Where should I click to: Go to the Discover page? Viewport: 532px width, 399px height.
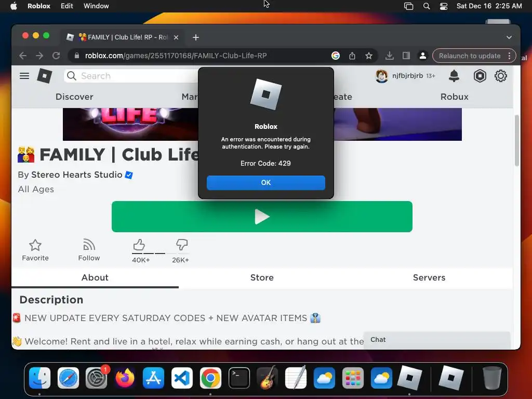pyautogui.click(x=74, y=97)
